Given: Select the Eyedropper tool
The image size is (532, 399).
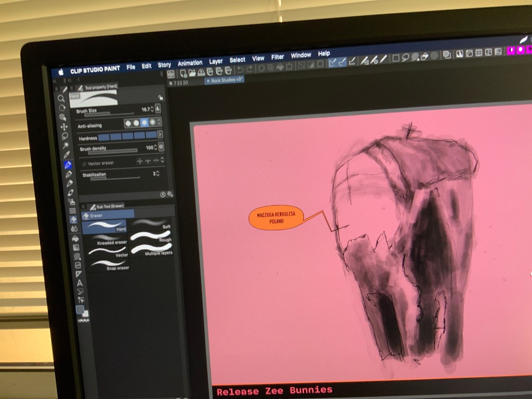Looking at the screenshot, I should [66, 155].
